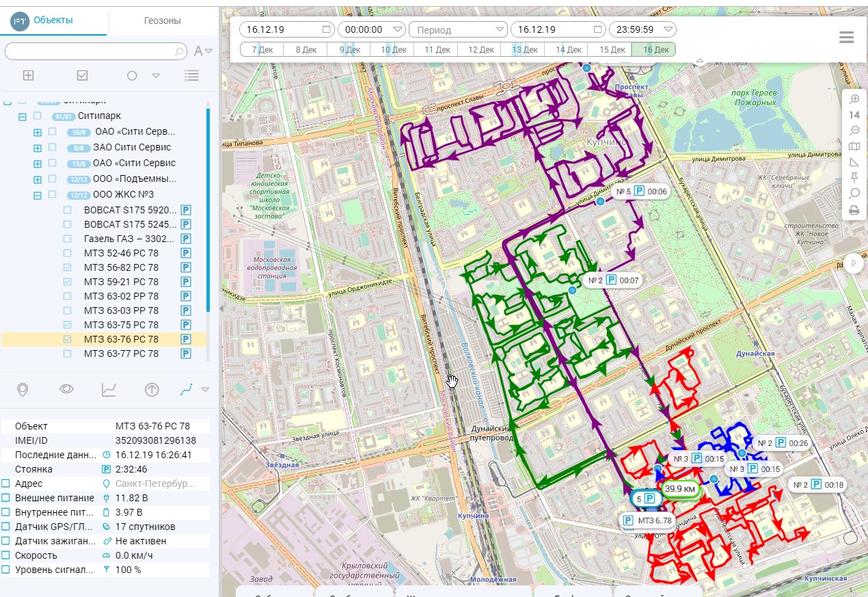Viewport: 868px width, 597px height.
Task: Click the object tree scrollbar
Action: point(208,209)
